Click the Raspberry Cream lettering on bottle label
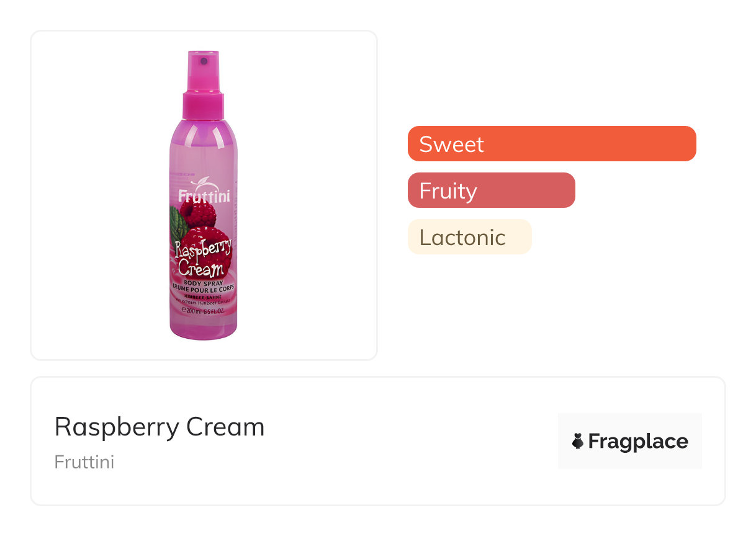756x536 pixels. coord(203,259)
